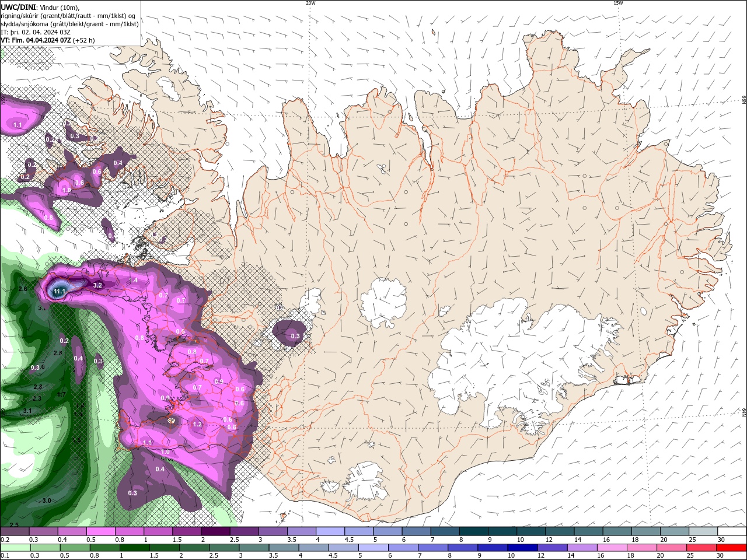This screenshot has height=560, width=747.
Task: Select the slydda/snjókoma description line
Action: tap(69, 24)
